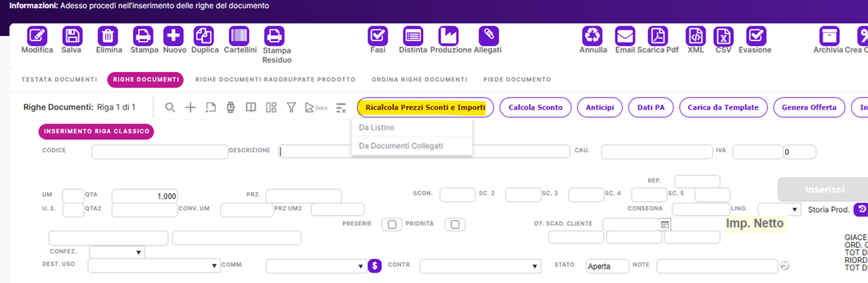This screenshot has height=283, width=868.
Task: Open the DEST. USO dropdown
Action: point(154,266)
